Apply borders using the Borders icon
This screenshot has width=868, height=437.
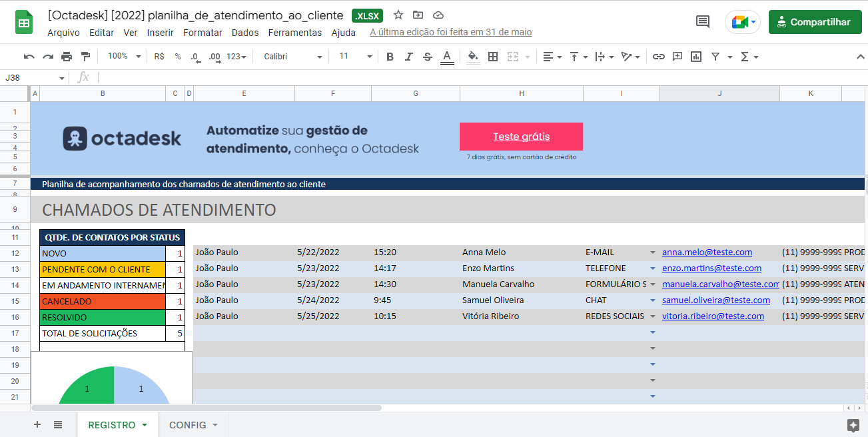492,57
